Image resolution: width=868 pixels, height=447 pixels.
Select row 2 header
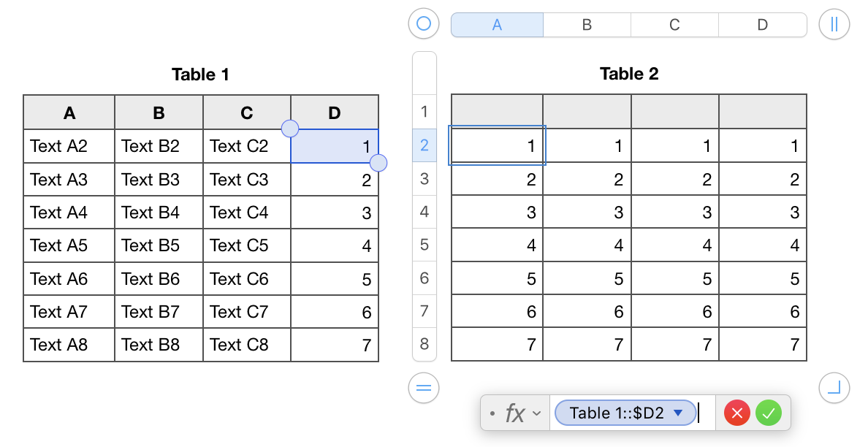pos(425,145)
